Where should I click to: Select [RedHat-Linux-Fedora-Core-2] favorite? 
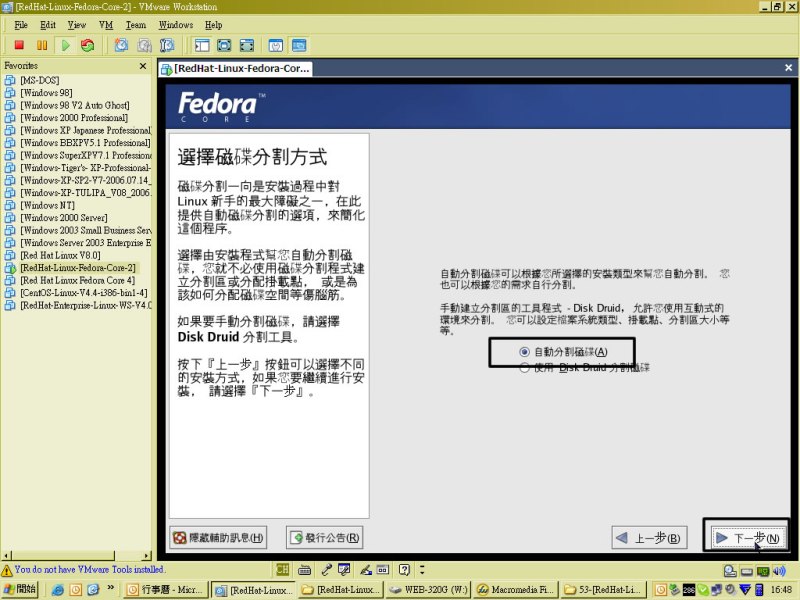(x=78, y=268)
